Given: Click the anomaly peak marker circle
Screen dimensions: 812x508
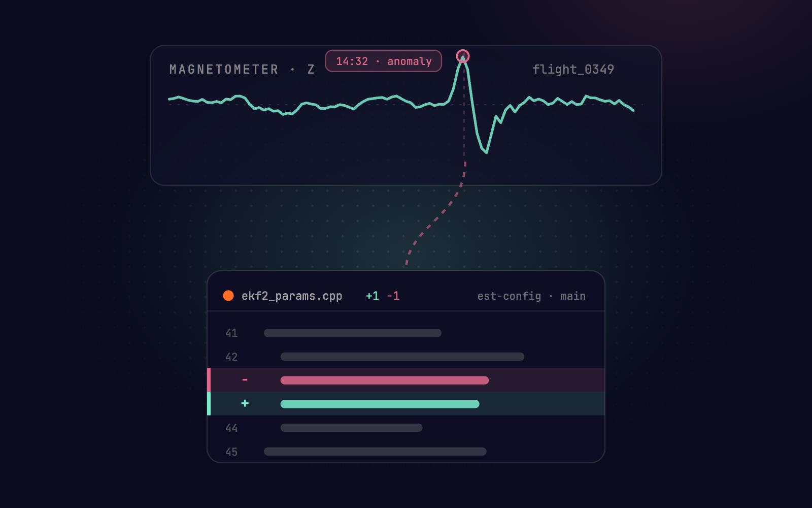Looking at the screenshot, I should click(462, 56).
